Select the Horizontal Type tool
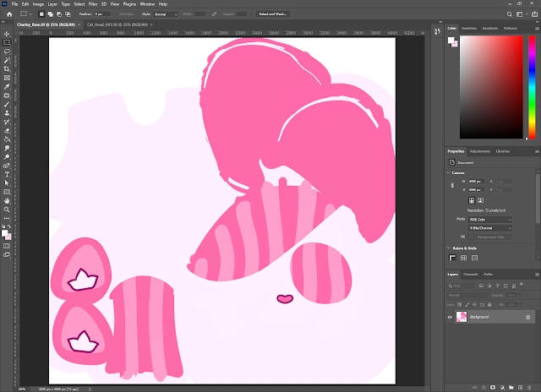 (x=7, y=174)
